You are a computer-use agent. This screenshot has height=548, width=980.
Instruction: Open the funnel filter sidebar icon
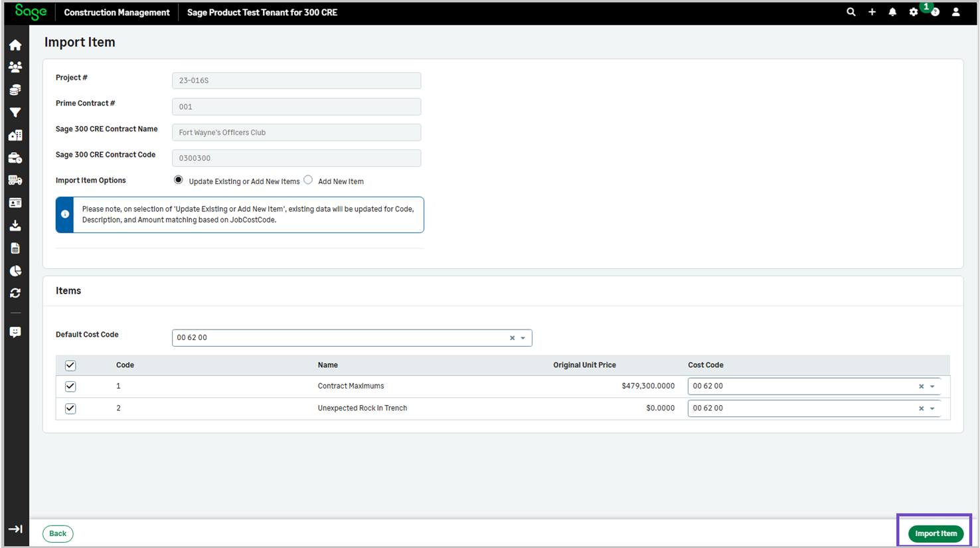tap(15, 112)
